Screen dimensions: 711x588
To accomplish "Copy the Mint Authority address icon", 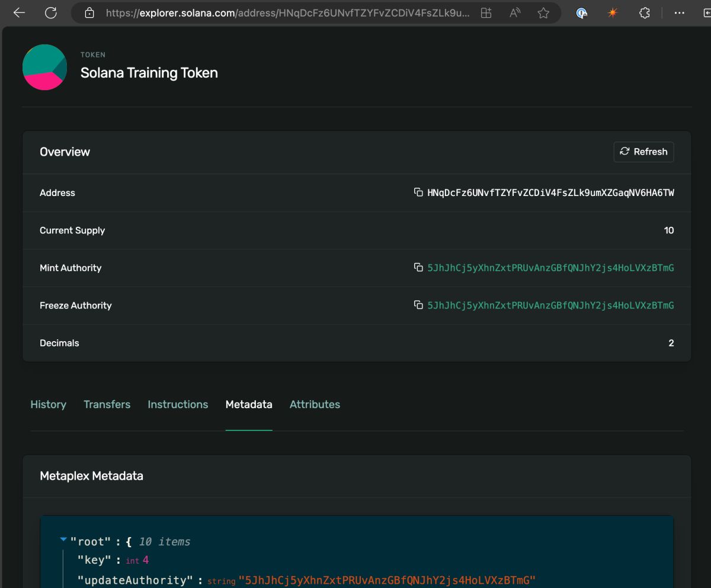I will (418, 268).
